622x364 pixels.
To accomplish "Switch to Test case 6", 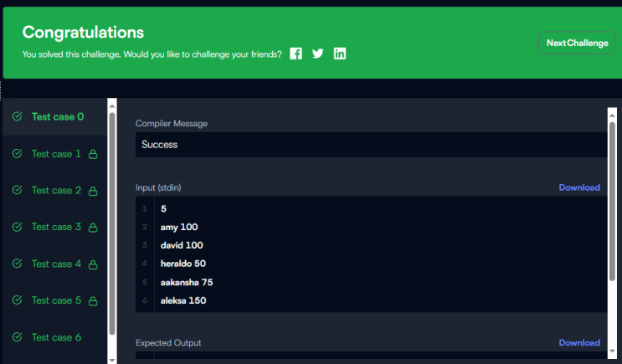I will [x=54, y=337].
